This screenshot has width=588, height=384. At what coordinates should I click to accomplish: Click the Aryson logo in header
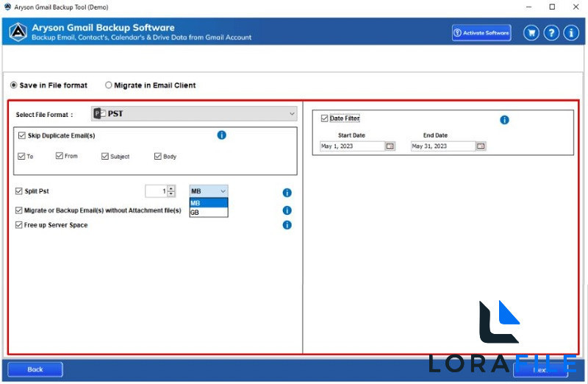coord(18,32)
